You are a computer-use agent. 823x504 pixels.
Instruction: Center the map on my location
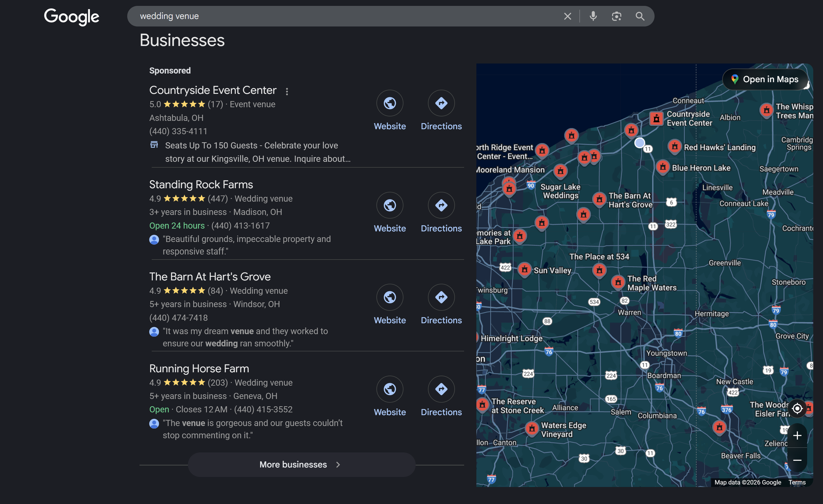point(797,409)
